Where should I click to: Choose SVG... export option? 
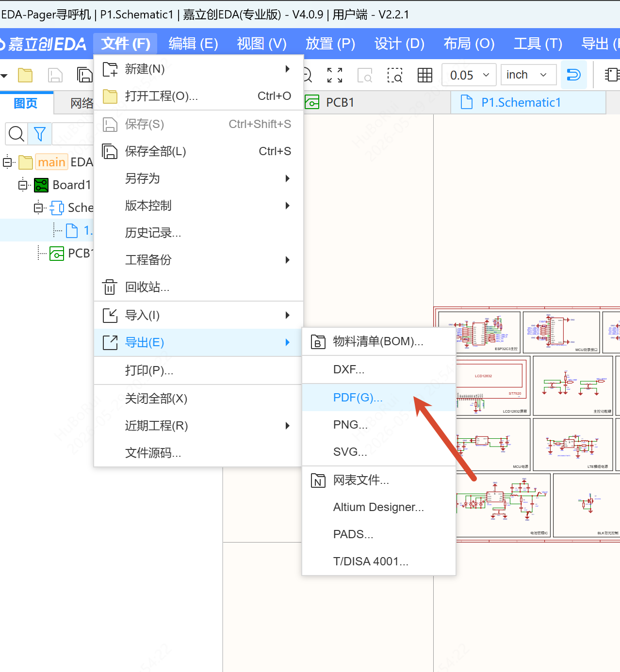coord(379,452)
